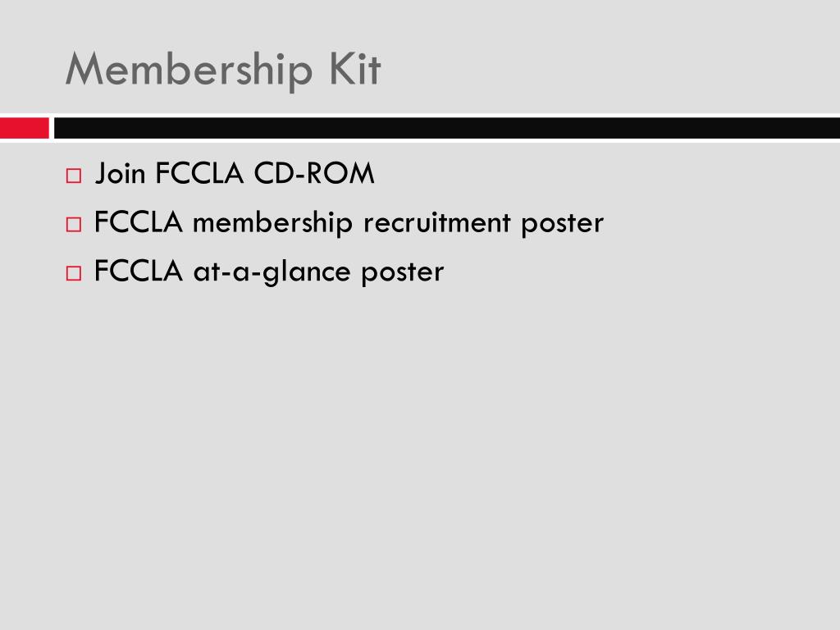Viewport: 840px width, 630px height.
Task: Click the word at-a-glance in third bullet
Action: [x=272, y=272]
